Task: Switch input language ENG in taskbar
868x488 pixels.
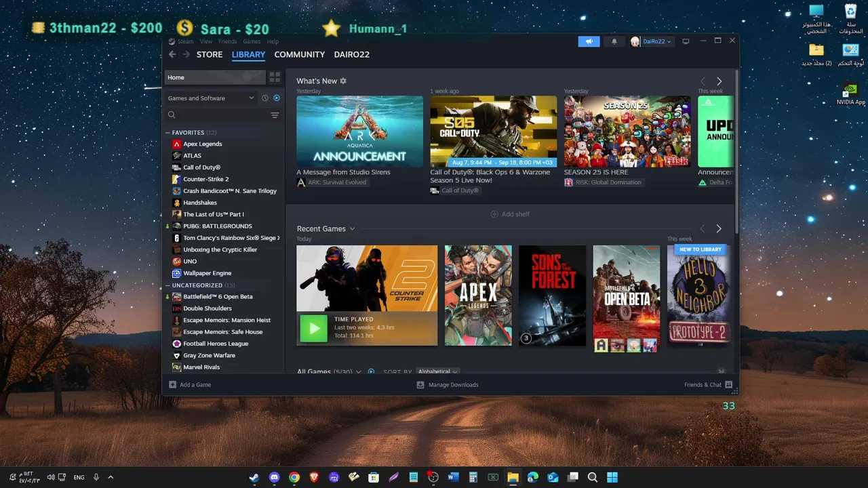Action: click(x=79, y=477)
